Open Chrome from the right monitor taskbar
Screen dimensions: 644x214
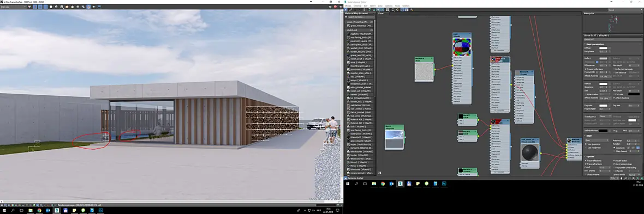coord(383,184)
